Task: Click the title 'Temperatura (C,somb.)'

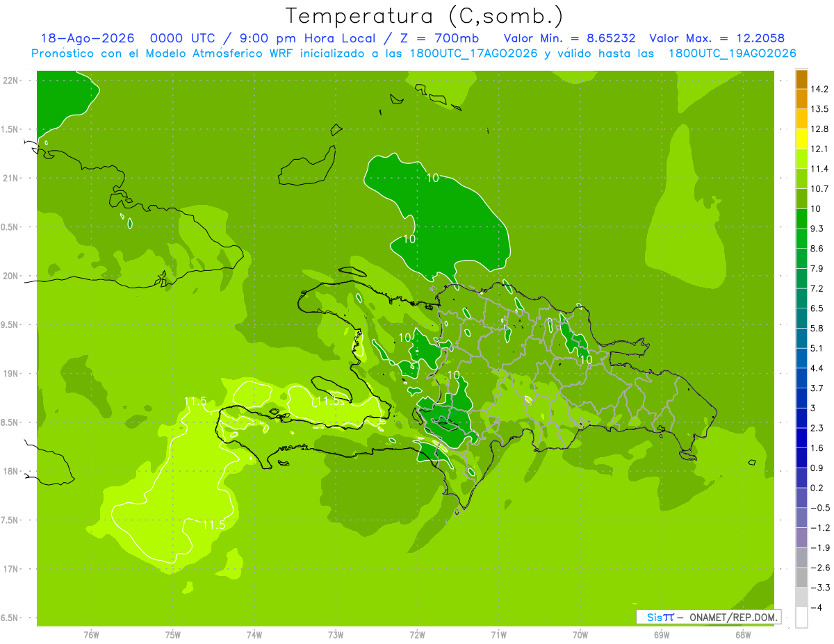Action: click(x=425, y=16)
